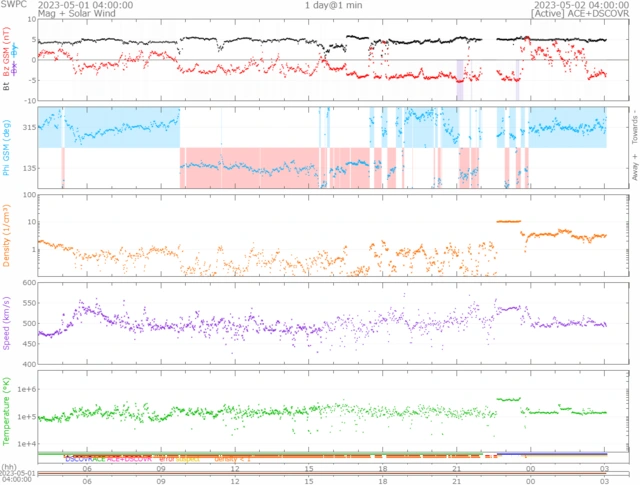Click the 'density < 1' legend entry

[232, 459]
